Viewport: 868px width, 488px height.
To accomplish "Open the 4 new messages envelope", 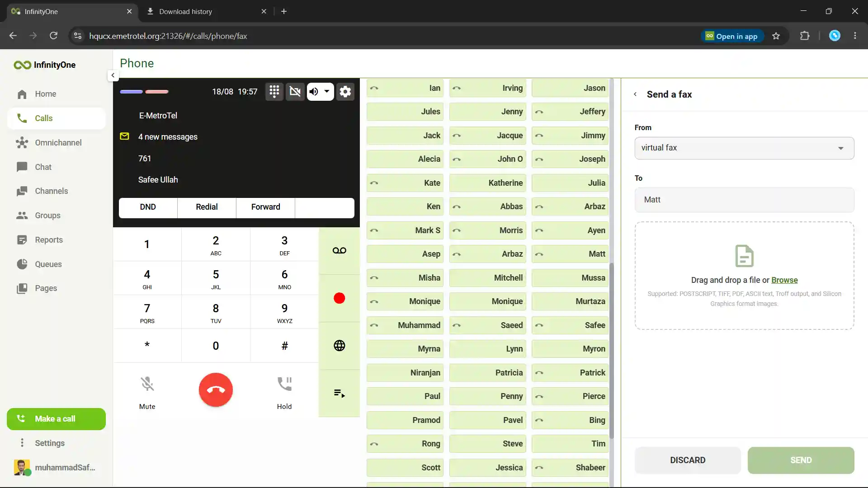I will click(124, 136).
